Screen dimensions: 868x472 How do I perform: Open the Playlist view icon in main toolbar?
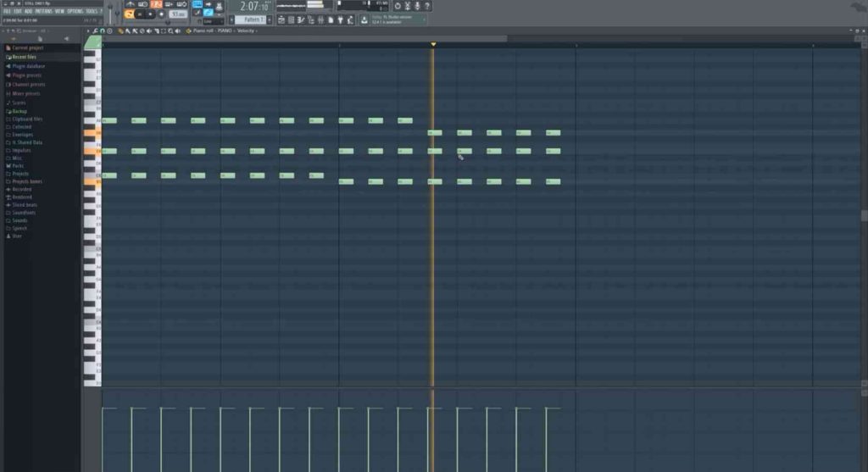(x=281, y=20)
